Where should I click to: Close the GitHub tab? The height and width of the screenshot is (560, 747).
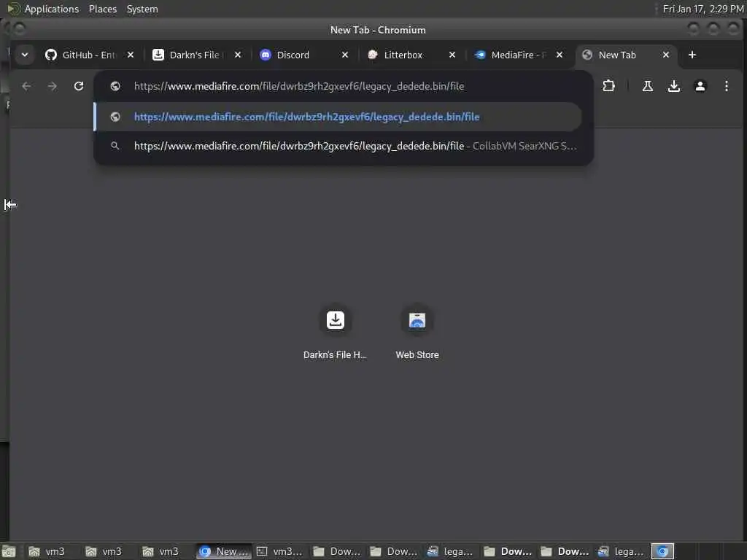tap(131, 55)
